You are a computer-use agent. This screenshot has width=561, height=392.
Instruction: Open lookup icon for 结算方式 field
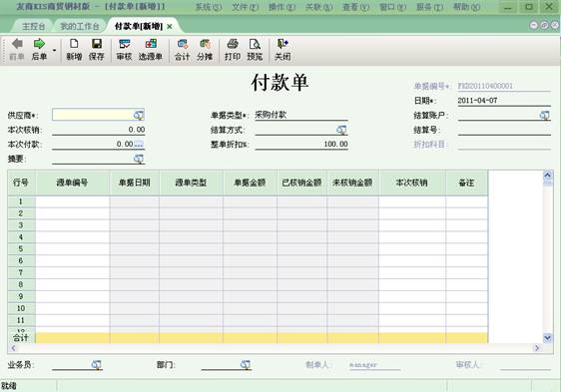[x=341, y=130]
